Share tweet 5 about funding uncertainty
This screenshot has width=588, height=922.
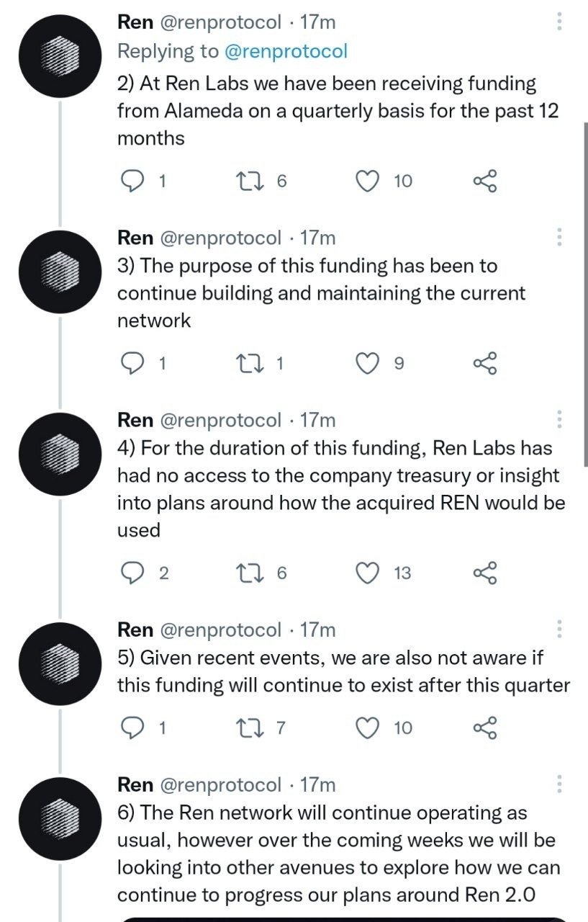point(484,727)
